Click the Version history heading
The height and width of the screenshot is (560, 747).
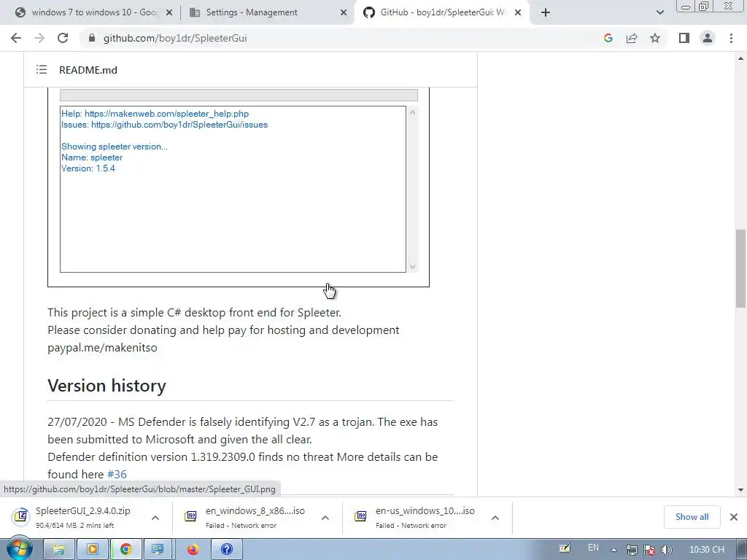pyautogui.click(x=107, y=385)
